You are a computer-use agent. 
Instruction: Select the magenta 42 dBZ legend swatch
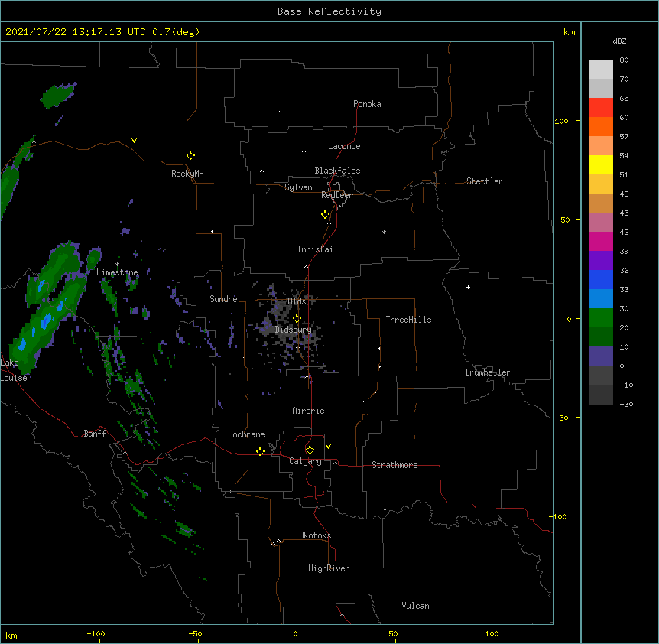601,241
